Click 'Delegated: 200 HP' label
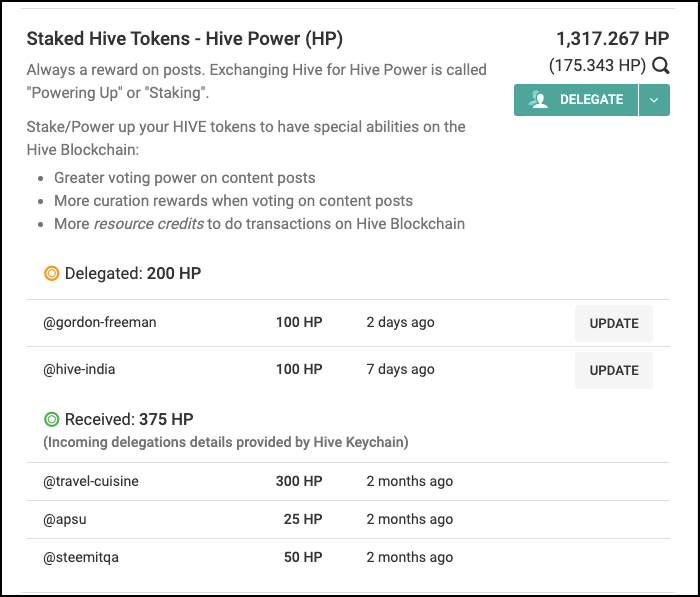 click(133, 273)
